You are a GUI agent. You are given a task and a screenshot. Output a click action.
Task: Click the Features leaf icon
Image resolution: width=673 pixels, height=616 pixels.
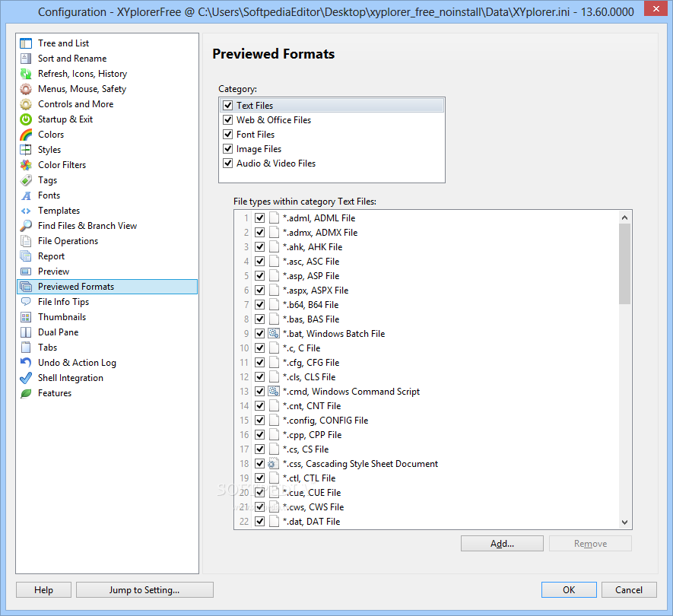[x=26, y=393]
